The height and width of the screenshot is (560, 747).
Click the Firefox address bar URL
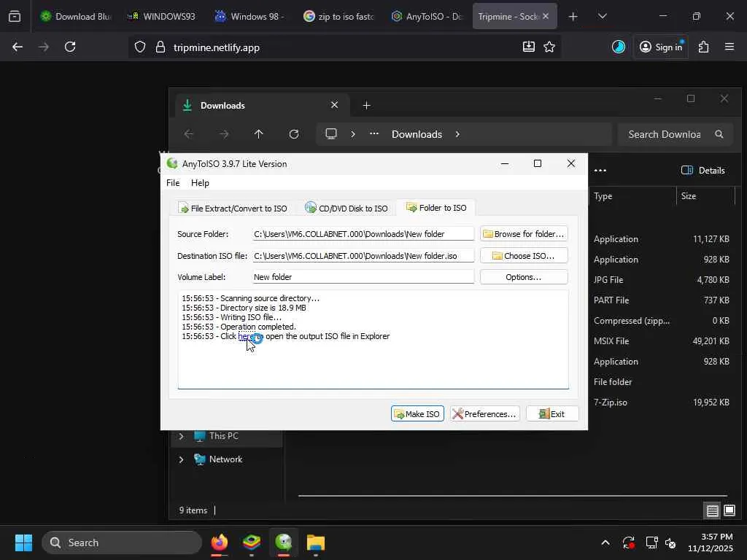pos(216,47)
